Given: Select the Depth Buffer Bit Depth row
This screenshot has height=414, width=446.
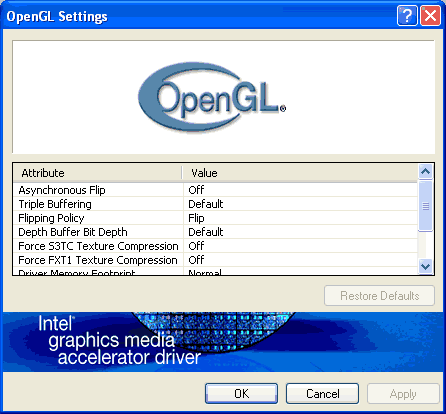Looking at the screenshot, I should coord(215,232).
